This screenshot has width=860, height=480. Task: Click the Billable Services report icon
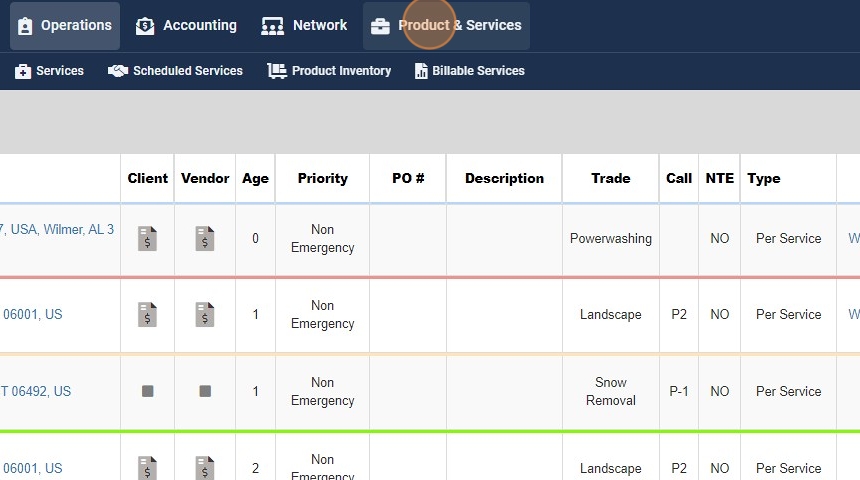421,71
